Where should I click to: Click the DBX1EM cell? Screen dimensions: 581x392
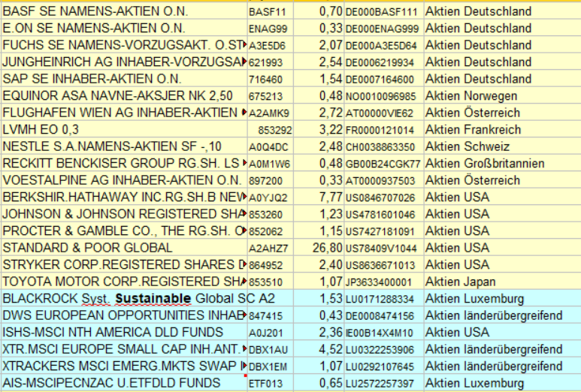(x=271, y=366)
